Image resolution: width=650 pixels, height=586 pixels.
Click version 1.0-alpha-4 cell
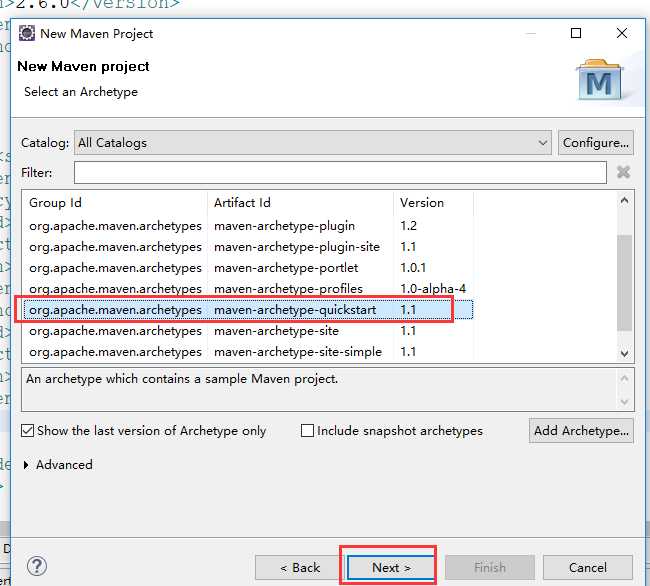pyautogui.click(x=433, y=289)
